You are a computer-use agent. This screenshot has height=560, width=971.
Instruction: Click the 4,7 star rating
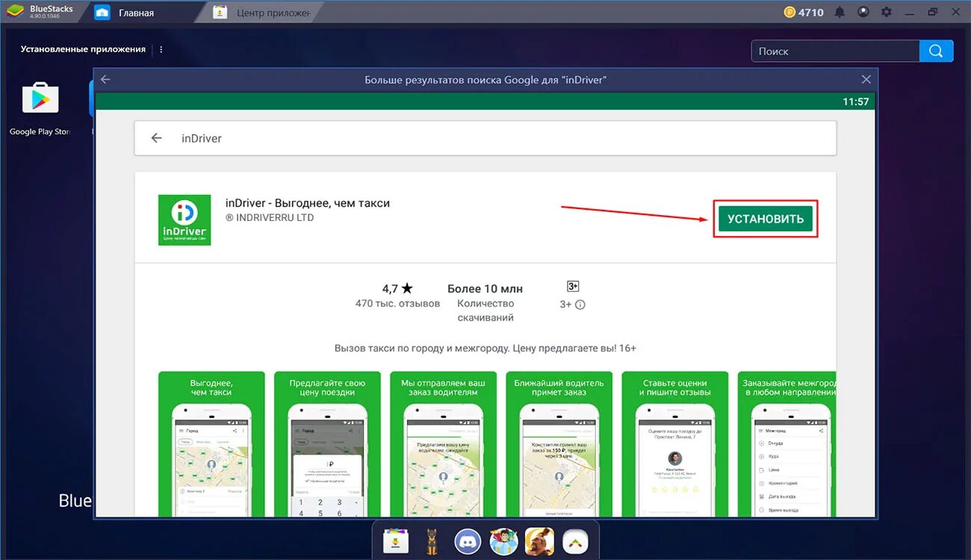[397, 288]
